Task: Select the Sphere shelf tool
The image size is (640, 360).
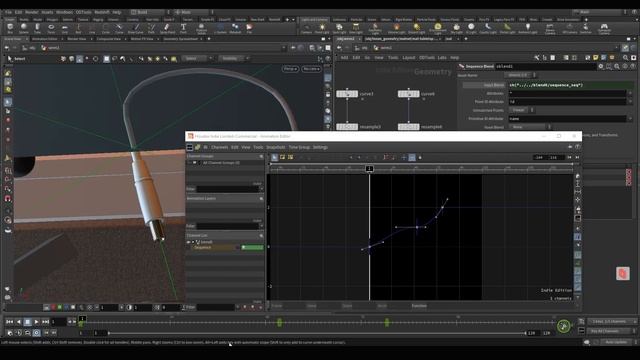Action: click(24, 28)
